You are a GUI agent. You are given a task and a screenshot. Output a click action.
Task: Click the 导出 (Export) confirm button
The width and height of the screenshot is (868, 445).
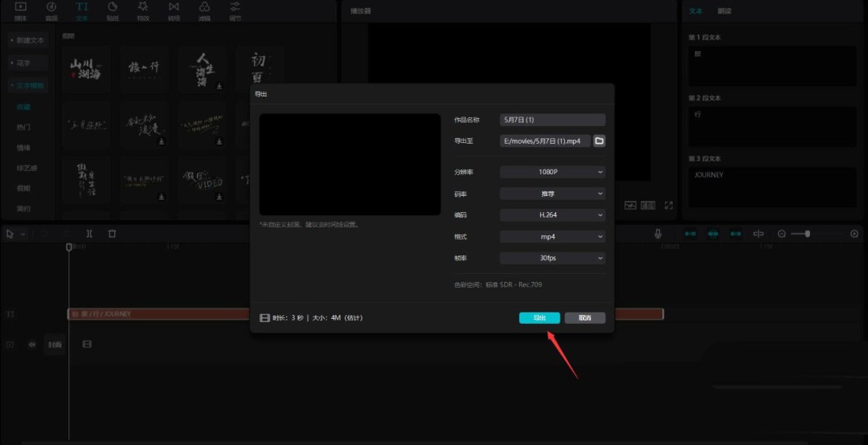(539, 318)
